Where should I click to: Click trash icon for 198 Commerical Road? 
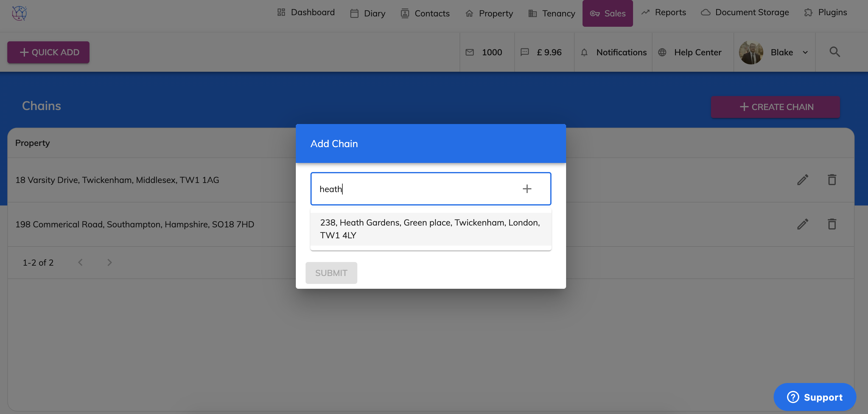[831, 224]
